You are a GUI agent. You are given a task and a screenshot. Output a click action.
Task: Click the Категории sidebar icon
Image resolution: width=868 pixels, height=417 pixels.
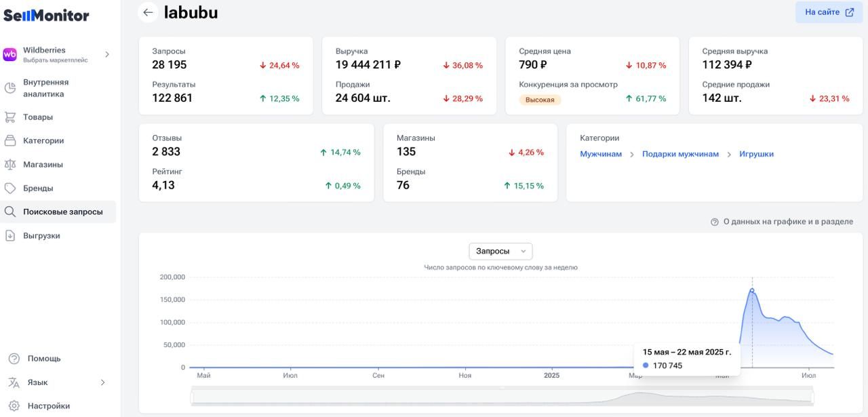[x=10, y=141]
